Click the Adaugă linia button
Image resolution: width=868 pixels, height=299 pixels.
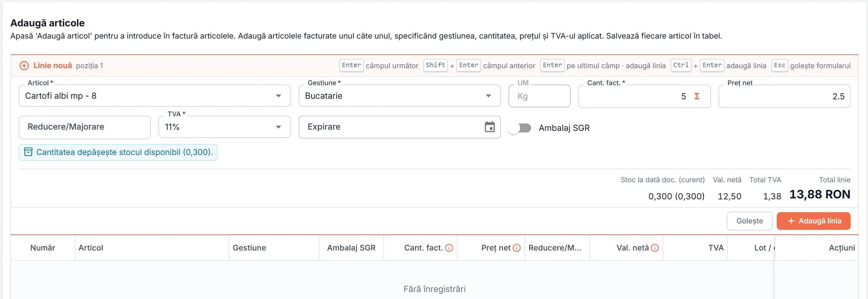(x=813, y=221)
